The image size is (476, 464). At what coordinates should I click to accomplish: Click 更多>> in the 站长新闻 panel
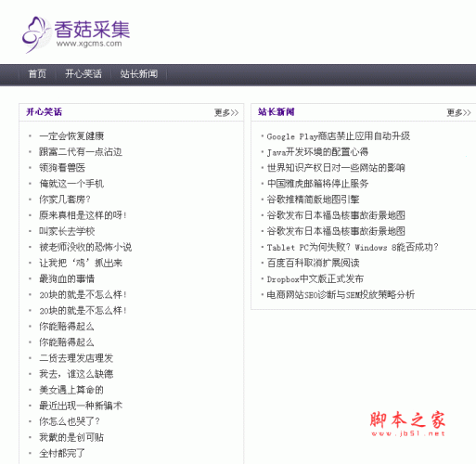coord(458,112)
